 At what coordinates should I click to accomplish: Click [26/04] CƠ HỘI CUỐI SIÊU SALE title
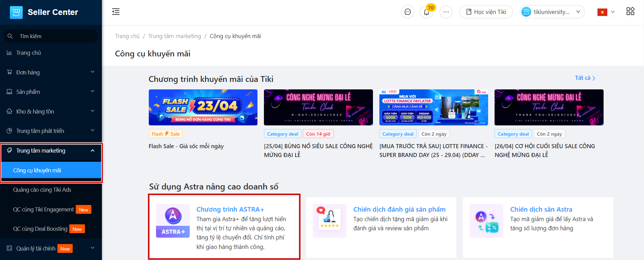[x=545, y=151]
